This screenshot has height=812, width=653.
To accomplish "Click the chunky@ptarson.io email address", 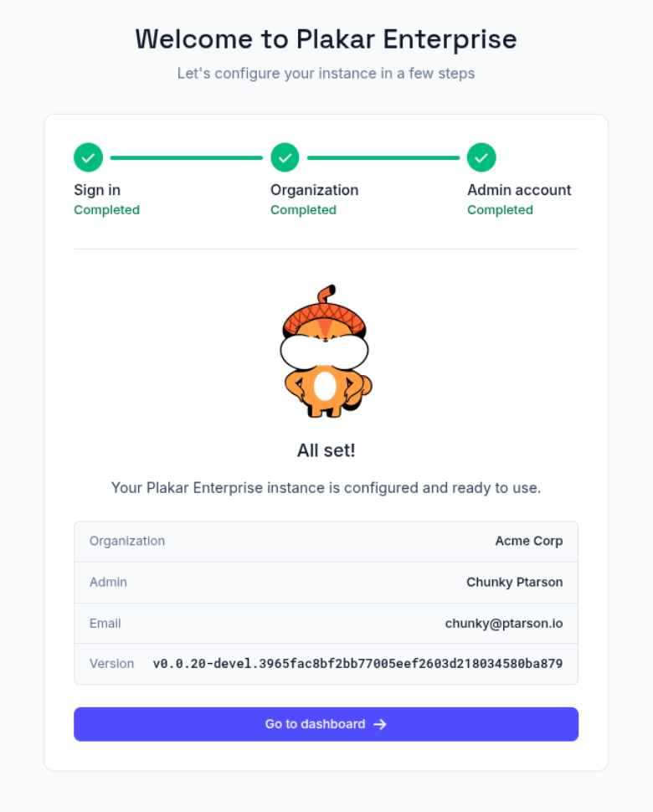I will tap(503, 623).
